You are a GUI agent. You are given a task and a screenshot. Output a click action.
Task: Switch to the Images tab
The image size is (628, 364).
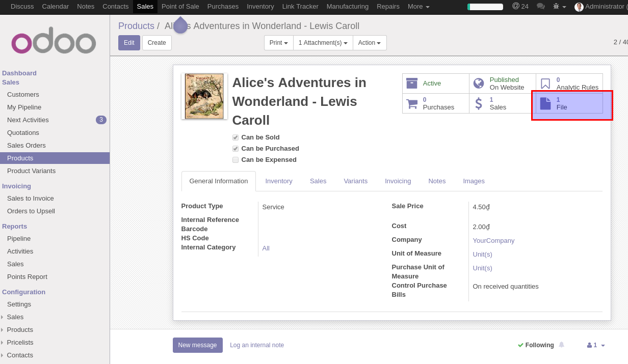(x=474, y=181)
